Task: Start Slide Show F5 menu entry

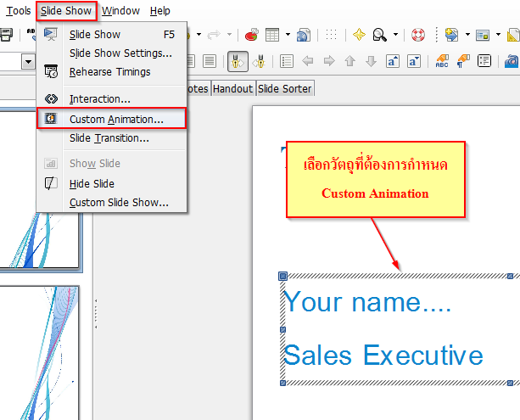Action: coord(112,35)
